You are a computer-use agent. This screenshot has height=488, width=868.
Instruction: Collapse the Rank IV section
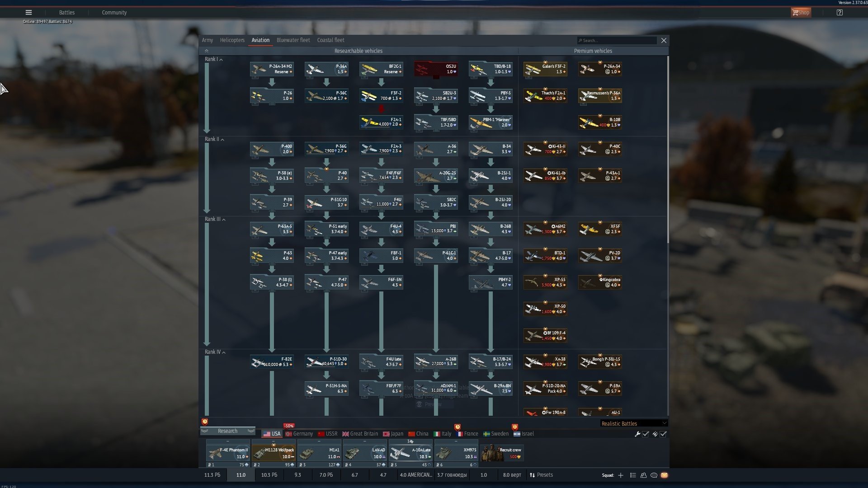pyautogui.click(x=215, y=352)
